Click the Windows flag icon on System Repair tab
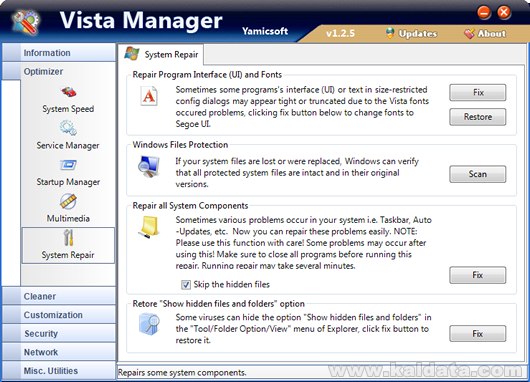This screenshot has width=530, height=382. coord(131,53)
